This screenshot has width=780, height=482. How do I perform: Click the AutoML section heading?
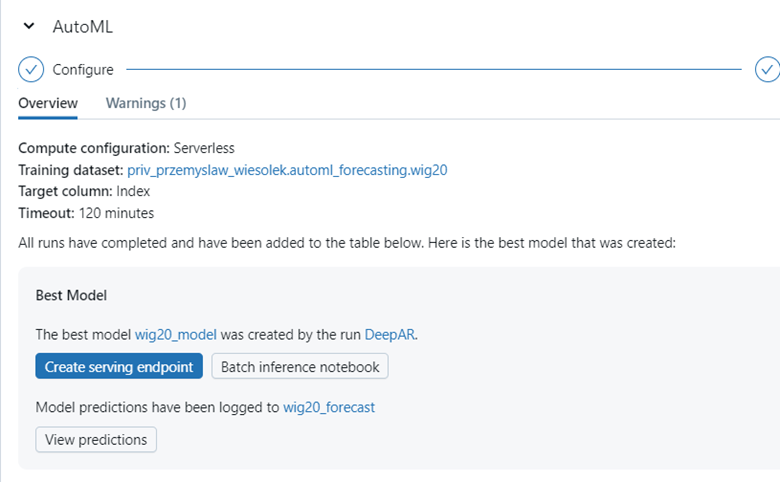tap(83, 26)
